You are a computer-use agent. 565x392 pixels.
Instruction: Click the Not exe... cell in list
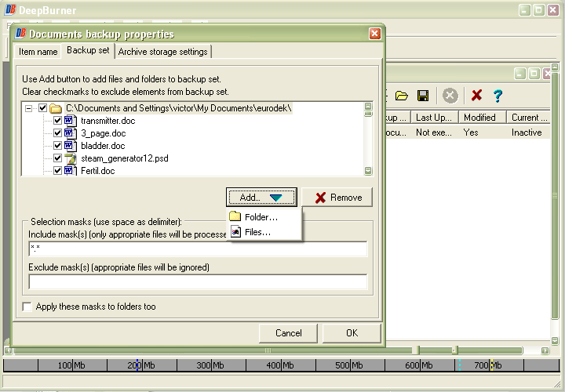[x=433, y=132]
